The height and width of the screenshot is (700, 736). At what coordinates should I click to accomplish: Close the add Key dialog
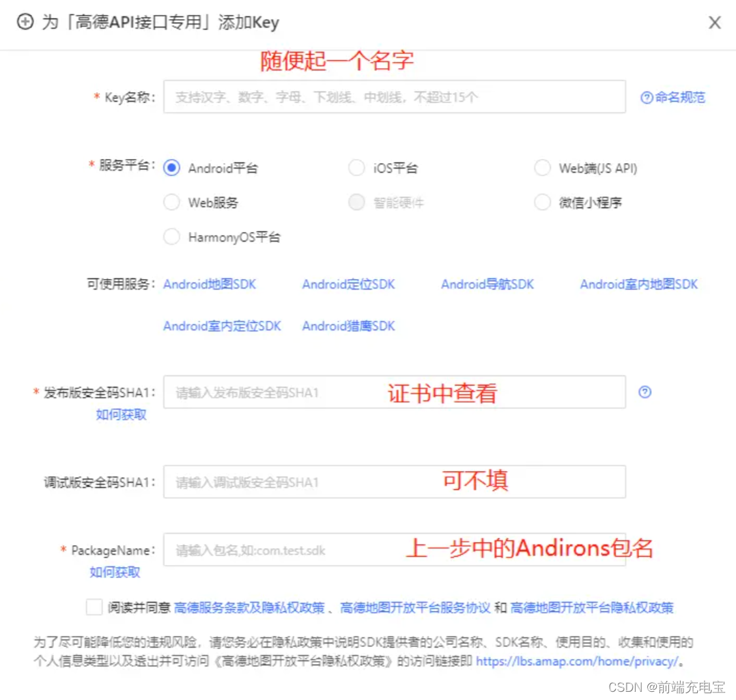click(x=714, y=22)
